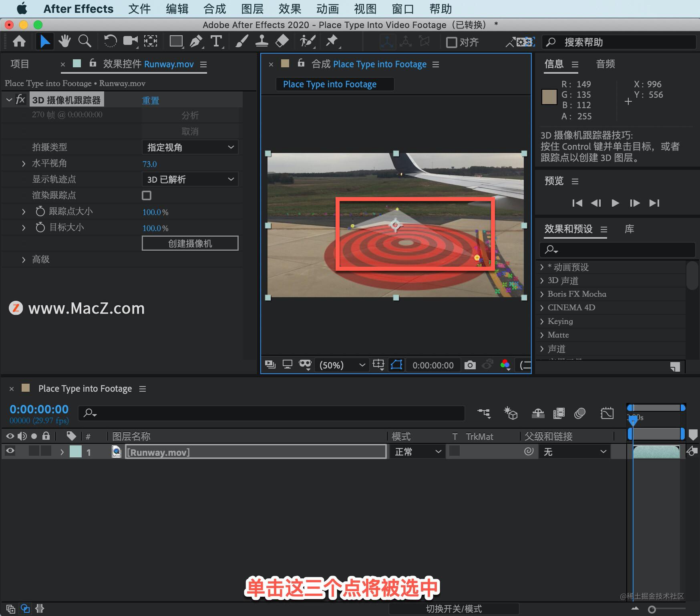This screenshot has width=700, height=616.
Task: Switch to the 音频 tab
Action: click(605, 64)
